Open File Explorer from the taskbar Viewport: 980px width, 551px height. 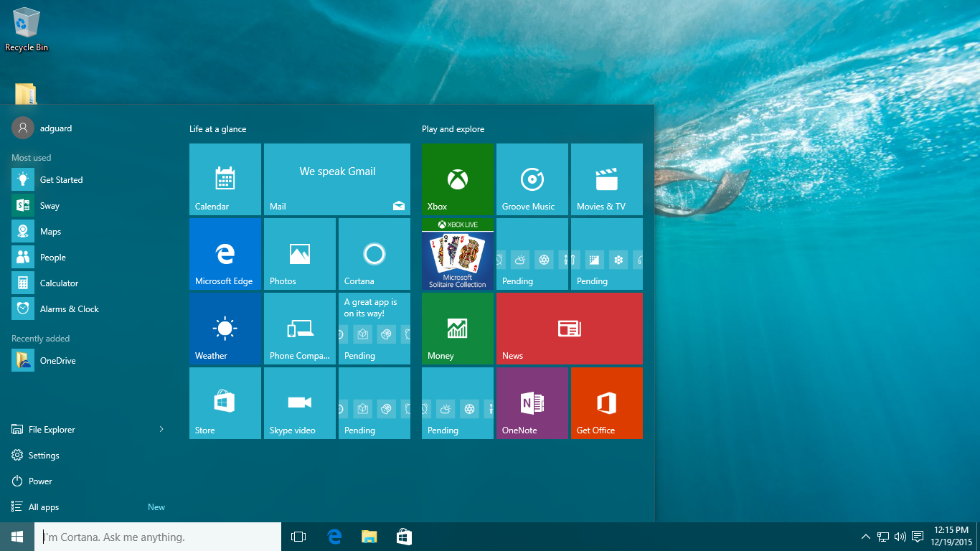point(369,537)
